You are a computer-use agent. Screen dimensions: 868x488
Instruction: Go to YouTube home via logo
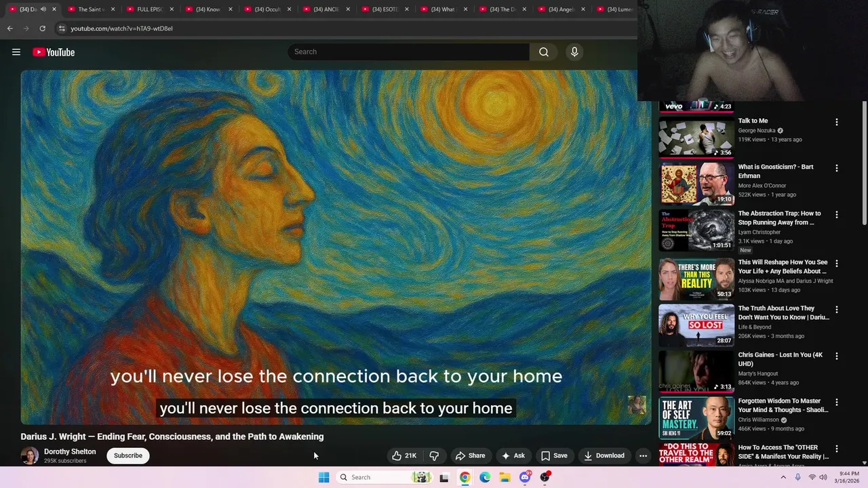coord(54,52)
